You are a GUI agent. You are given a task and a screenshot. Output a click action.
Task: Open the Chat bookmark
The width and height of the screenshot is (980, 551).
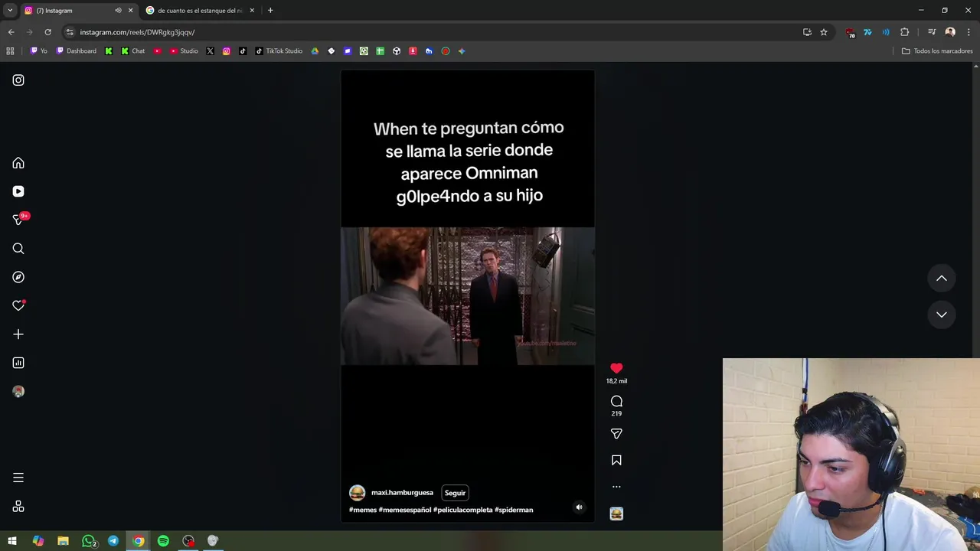(x=132, y=51)
